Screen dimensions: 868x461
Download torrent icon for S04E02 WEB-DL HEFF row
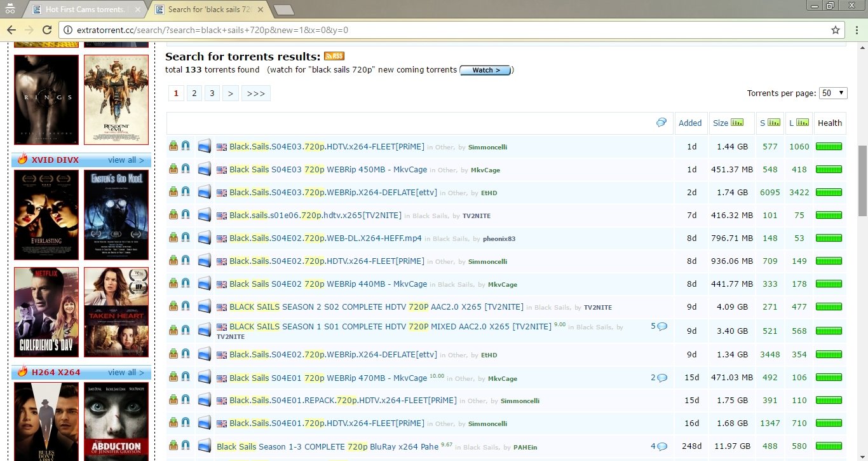point(173,238)
